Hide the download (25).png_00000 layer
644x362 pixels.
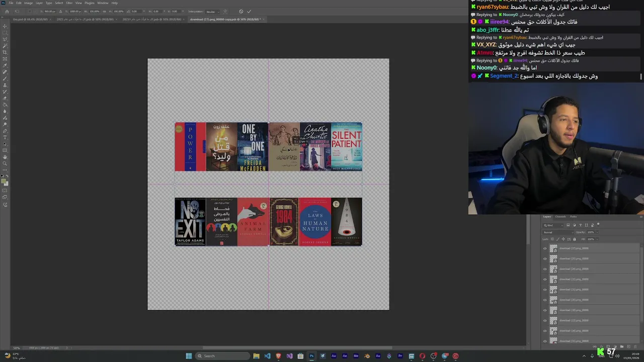click(x=544, y=258)
